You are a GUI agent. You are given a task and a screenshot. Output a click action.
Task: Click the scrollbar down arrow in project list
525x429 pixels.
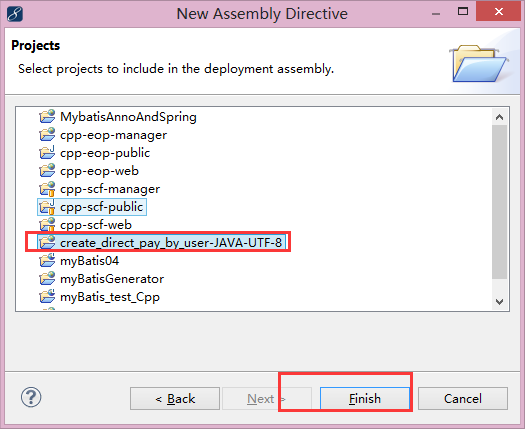(500, 302)
